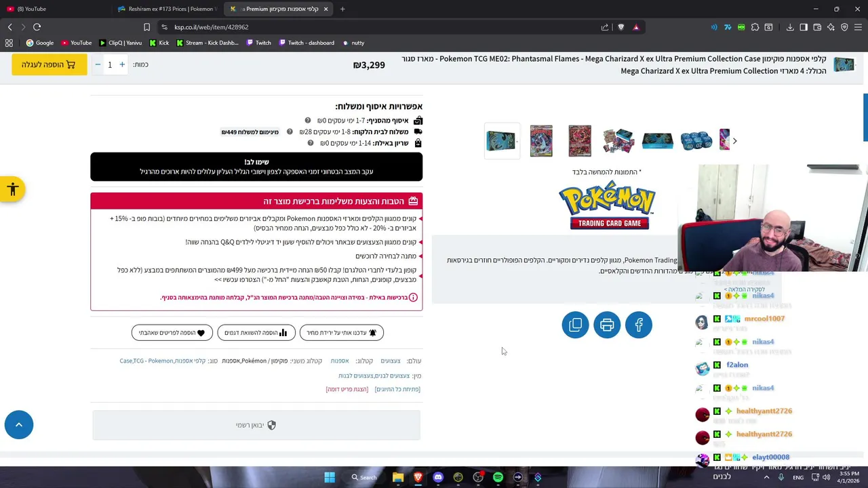
Task: Click the share page icon in address bar
Action: [605, 27]
